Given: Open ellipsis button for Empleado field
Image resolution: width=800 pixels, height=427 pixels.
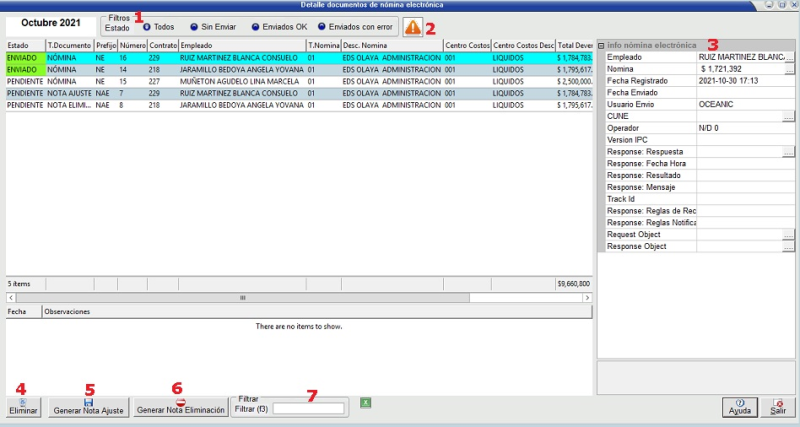Looking at the screenshot, I should coord(788,58).
